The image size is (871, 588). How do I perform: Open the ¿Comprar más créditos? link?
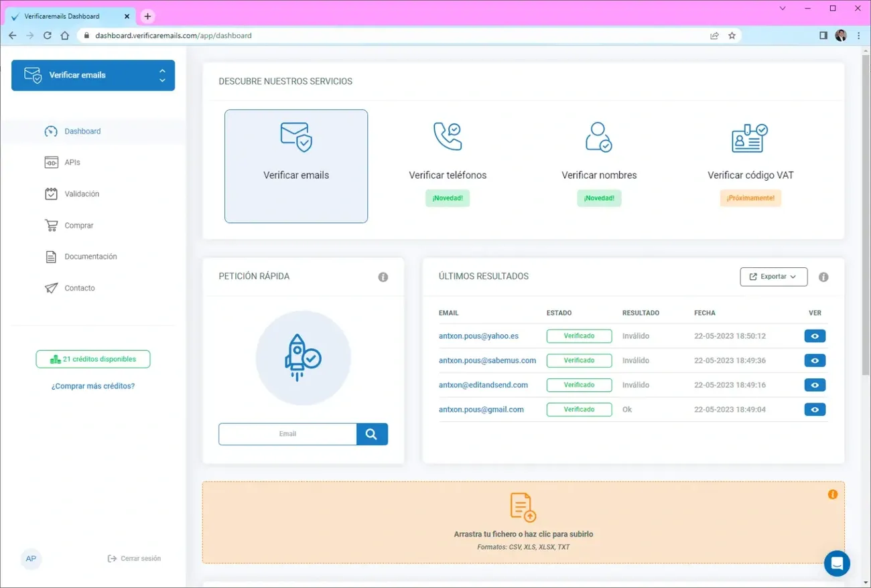(92, 386)
